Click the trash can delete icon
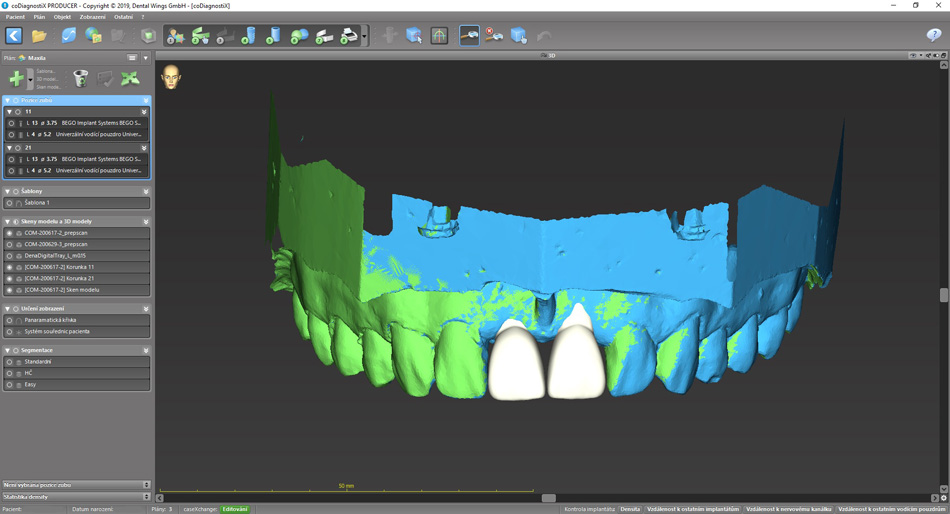This screenshot has height=514, width=950. [80, 78]
